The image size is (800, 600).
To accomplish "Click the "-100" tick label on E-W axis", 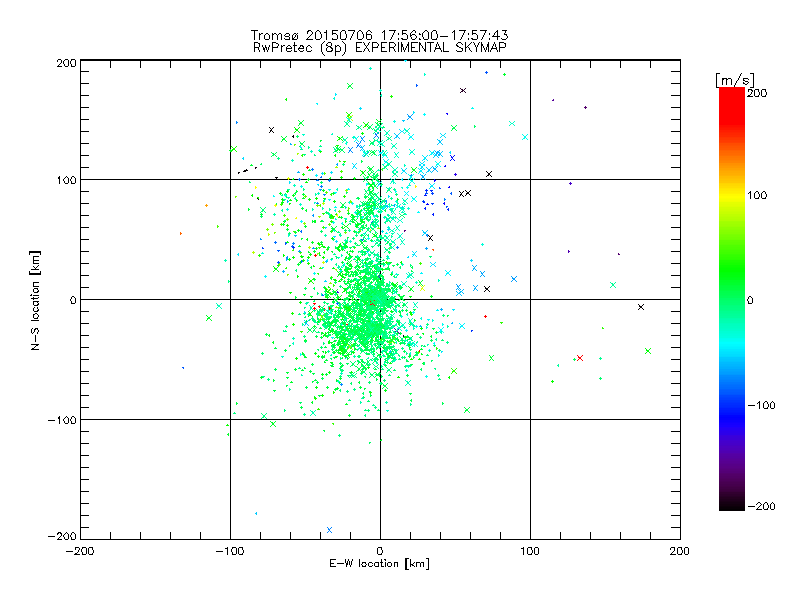I will tap(230, 551).
